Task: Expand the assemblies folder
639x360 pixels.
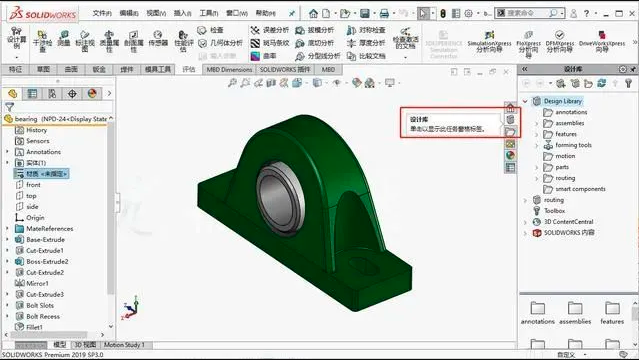Action: [x=536, y=123]
